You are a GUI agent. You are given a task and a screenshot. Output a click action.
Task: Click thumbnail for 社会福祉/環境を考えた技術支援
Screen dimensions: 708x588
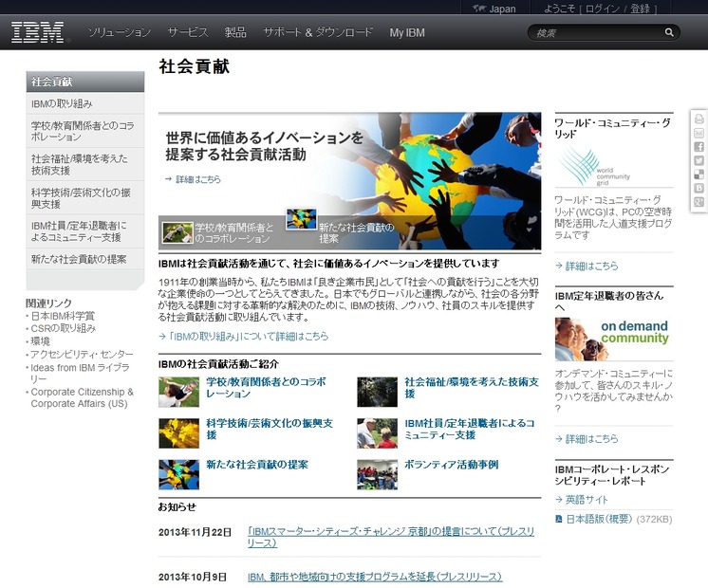pos(377,392)
